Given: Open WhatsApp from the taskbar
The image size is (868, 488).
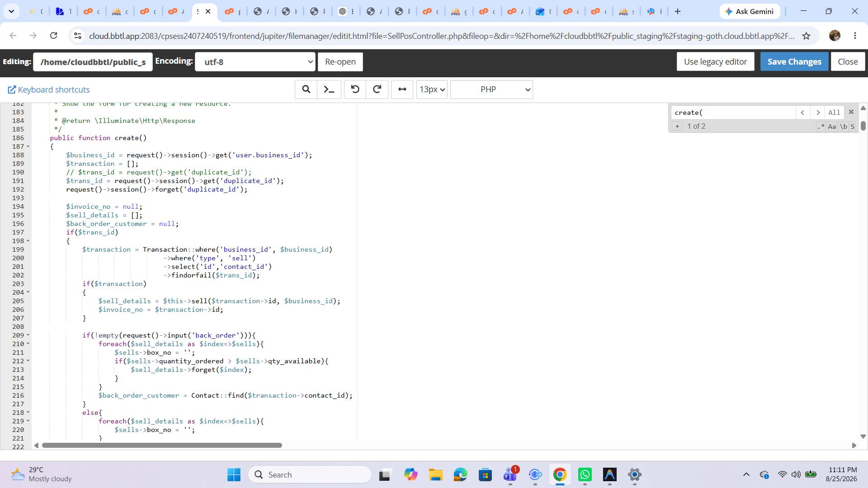Looking at the screenshot, I should (585, 475).
